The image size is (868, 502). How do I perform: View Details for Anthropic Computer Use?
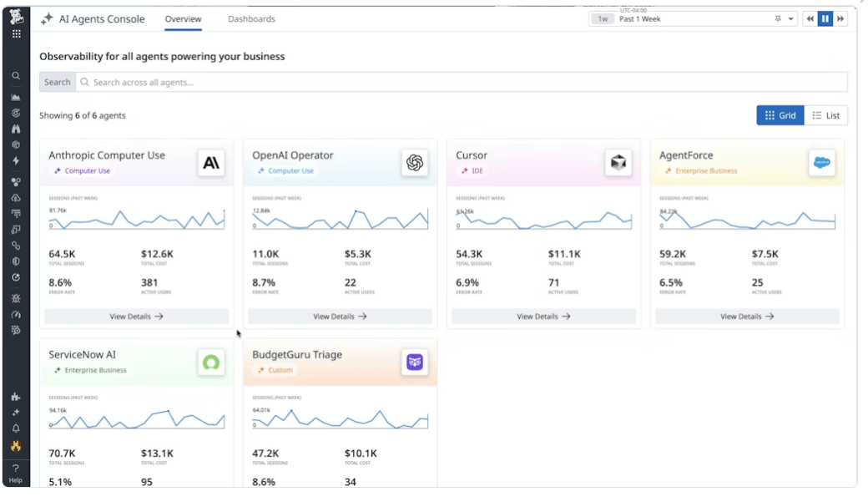click(136, 317)
